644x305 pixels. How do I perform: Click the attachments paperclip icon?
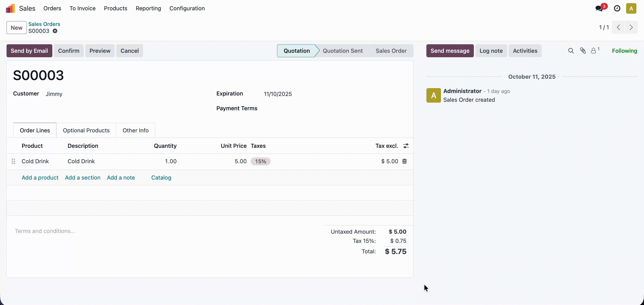tap(583, 51)
